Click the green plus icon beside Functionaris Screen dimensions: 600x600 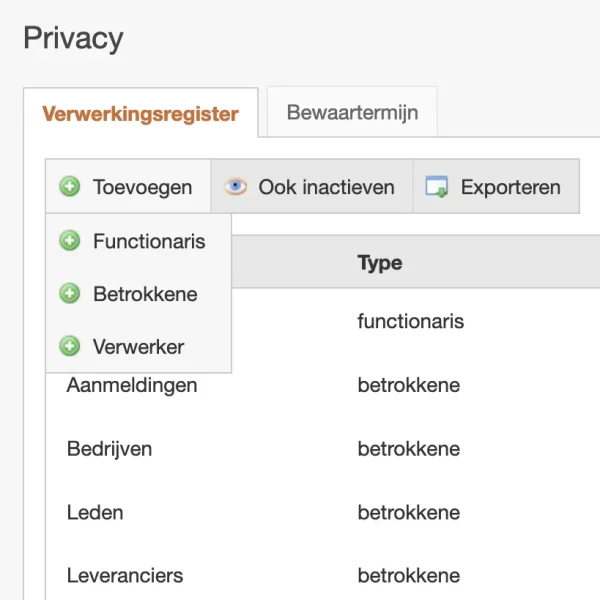point(70,241)
